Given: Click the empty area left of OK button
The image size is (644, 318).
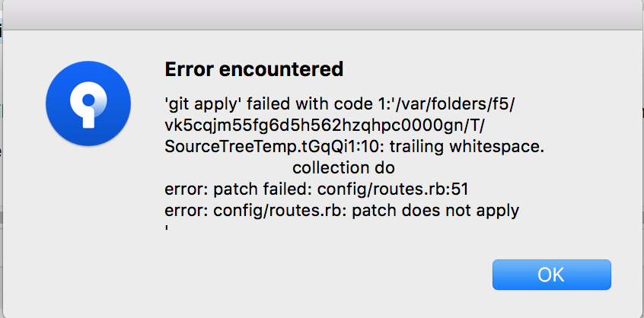Looking at the screenshot, I should [x=329, y=275].
